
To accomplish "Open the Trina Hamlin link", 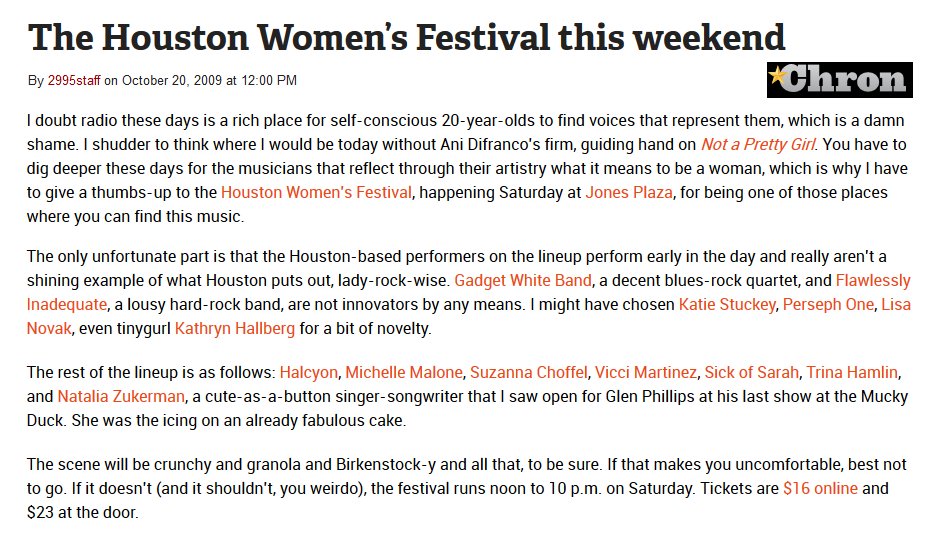I will tap(852, 372).
